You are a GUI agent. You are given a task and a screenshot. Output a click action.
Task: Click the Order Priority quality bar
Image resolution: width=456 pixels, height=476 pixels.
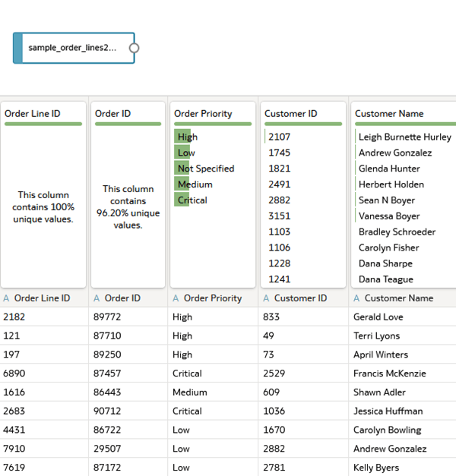pos(213,124)
